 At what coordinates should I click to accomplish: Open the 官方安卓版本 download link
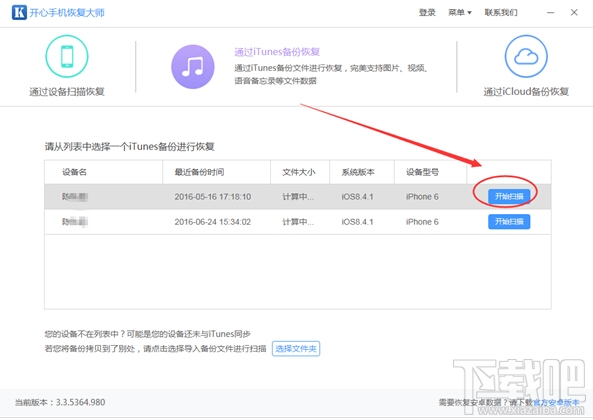[x=556, y=403]
